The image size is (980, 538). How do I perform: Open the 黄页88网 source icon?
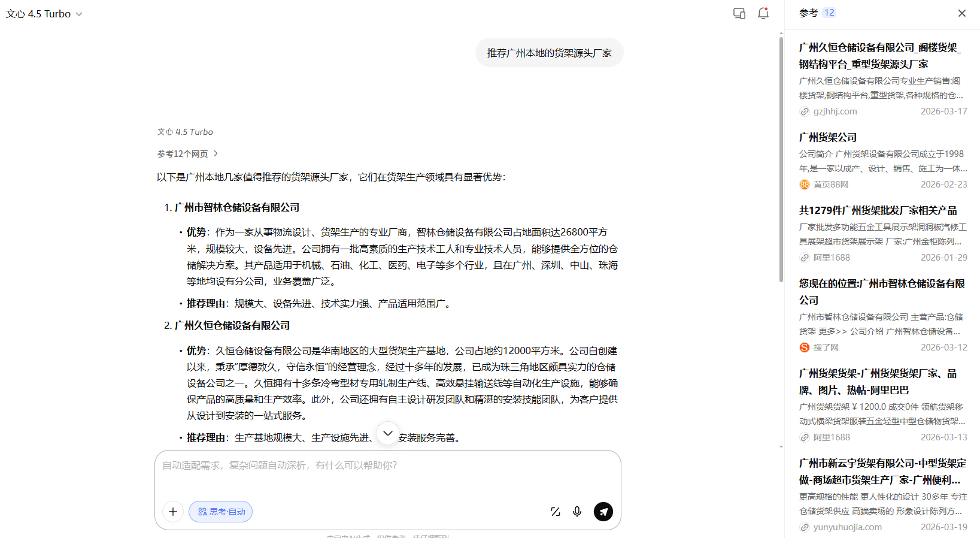805,185
